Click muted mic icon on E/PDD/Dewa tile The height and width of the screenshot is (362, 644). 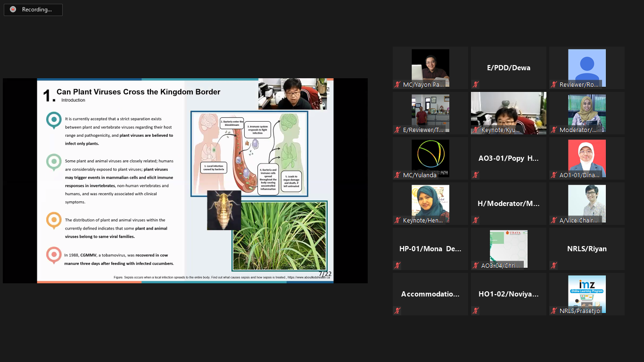coord(476,85)
